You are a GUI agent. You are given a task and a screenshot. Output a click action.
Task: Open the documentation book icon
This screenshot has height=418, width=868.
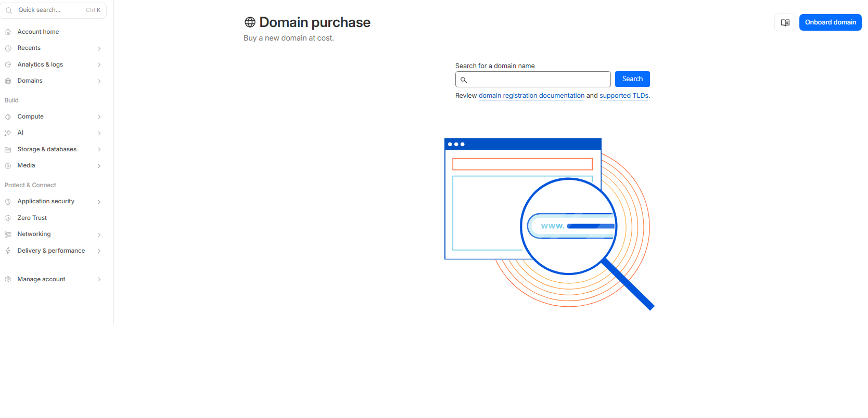785,22
